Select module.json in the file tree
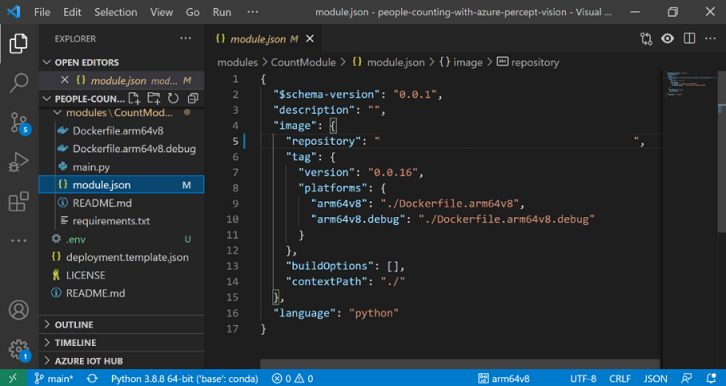This screenshot has width=726, height=386. [121, 185]
